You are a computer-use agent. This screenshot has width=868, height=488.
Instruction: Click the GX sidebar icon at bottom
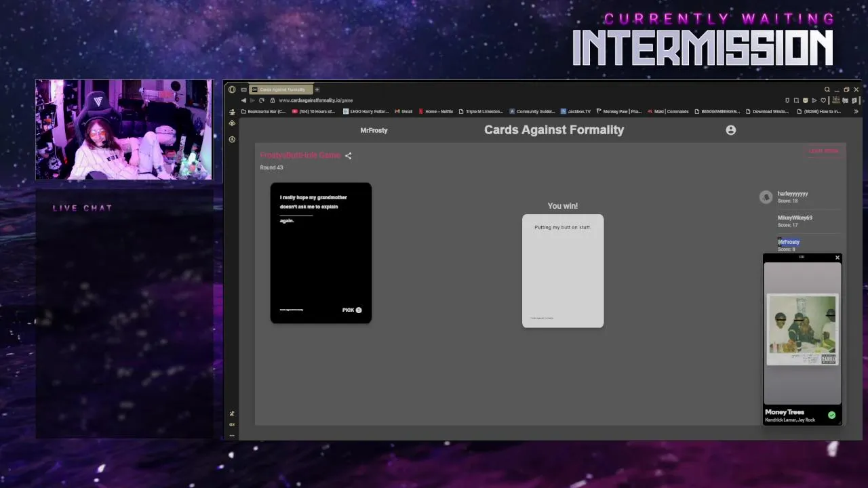232,424
